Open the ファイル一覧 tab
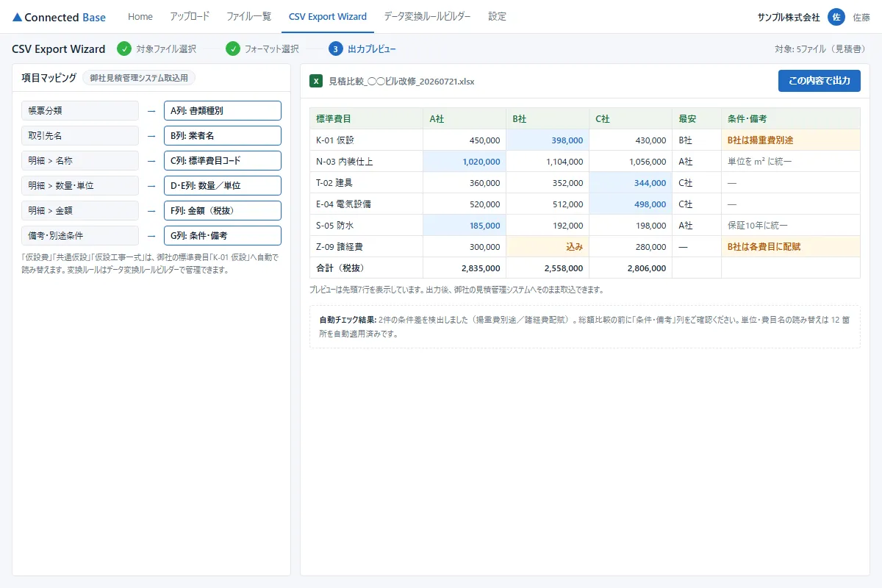This screenshot has width=882, height=588. [x=249, y=16]
